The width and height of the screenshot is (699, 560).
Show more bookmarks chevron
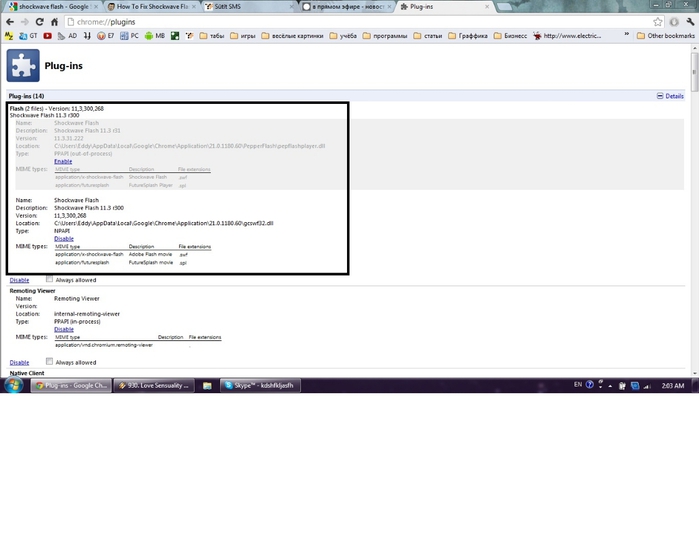(x=626, y=34)
